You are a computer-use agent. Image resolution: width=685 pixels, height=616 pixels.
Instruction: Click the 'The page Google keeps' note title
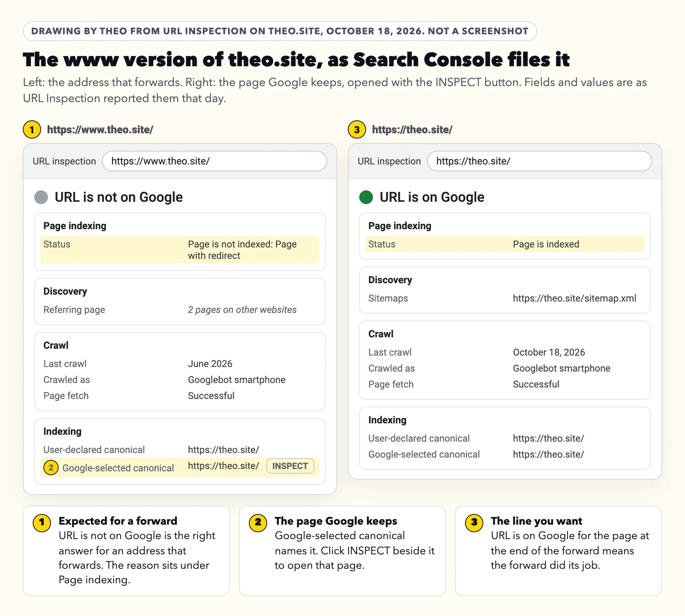click(x=336, y=521)
